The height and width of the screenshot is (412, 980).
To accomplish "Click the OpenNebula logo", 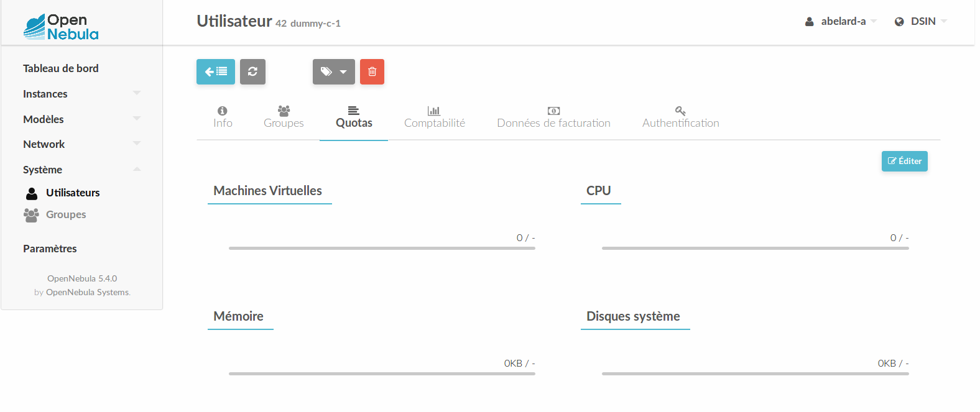I will pos(61,27).
